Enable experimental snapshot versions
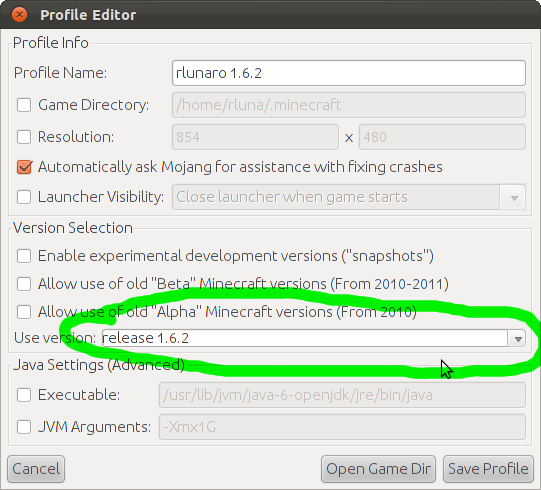 [x=24, y=256]
